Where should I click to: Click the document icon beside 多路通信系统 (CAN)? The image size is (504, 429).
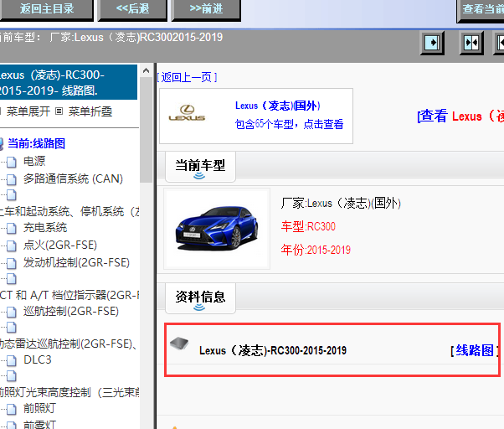pos(12,179)
